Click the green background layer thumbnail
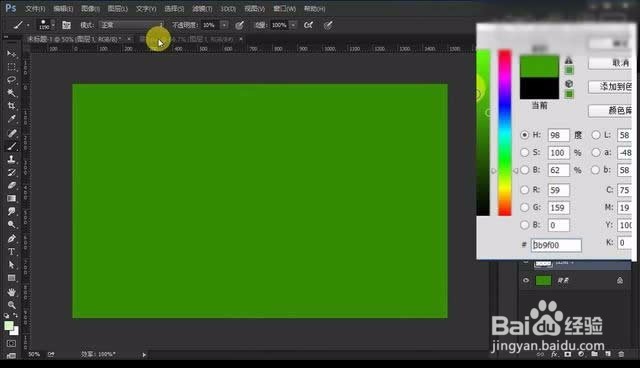The height and width of the screenshot is (368, 640). pos(543,280)
